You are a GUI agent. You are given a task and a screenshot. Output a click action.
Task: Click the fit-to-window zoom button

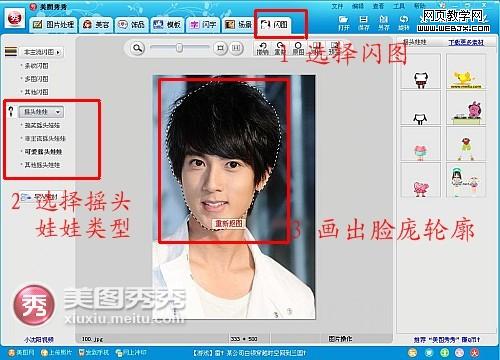220,48
